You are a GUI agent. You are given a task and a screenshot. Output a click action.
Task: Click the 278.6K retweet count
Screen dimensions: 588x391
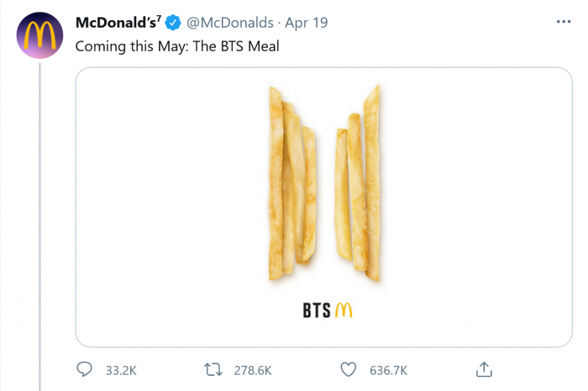click(x=252, y=370)
